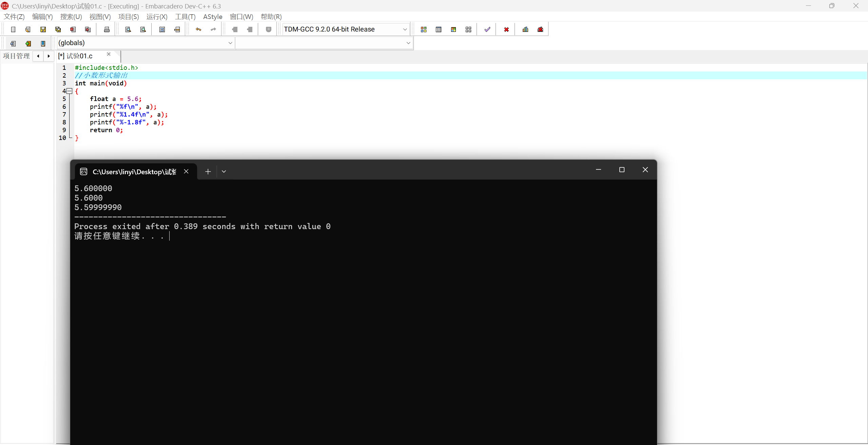Open the 运行(X) menu
868x445 pixels.
(x=157, y=17)
